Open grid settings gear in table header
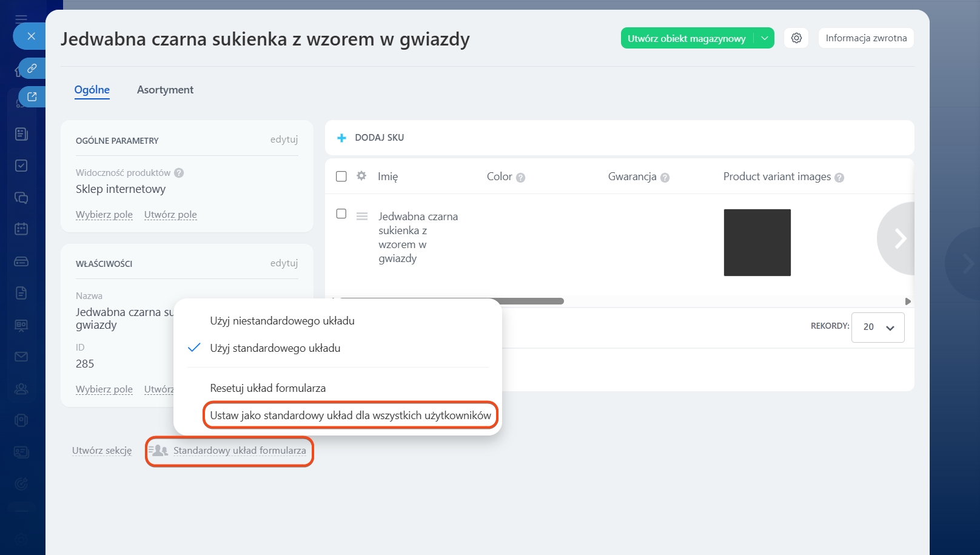 [361, 176]
